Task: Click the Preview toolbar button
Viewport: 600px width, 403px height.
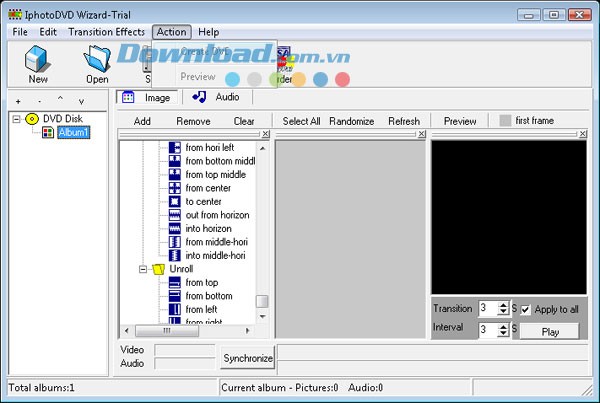Action: [460, 121]
